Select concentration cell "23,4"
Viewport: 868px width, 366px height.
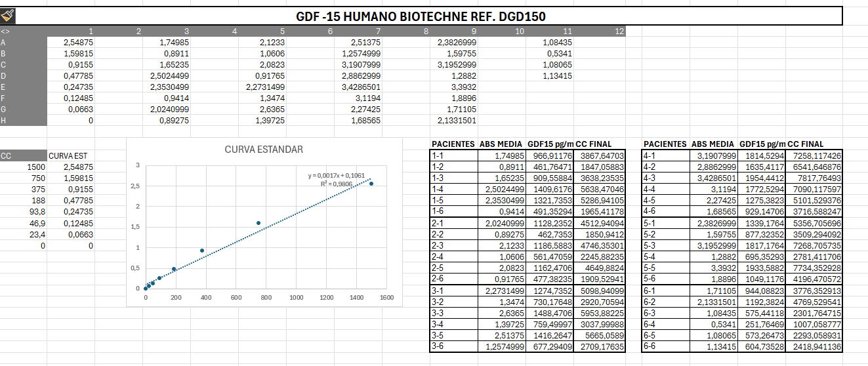tap(24, 234)
